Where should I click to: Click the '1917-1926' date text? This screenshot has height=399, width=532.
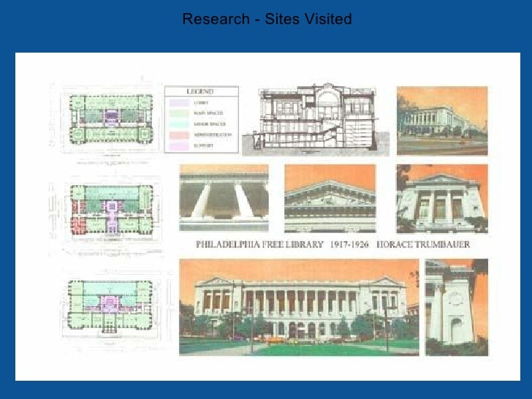pos(349,244)
